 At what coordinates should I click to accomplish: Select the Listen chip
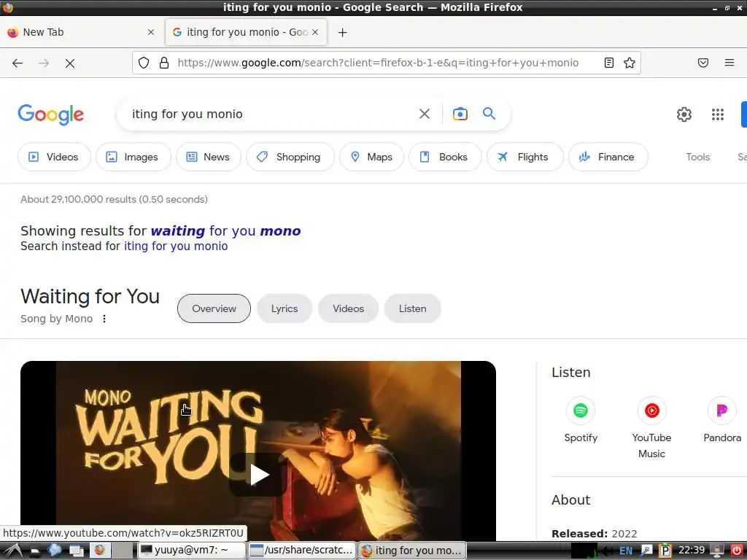tap(413, 308)
